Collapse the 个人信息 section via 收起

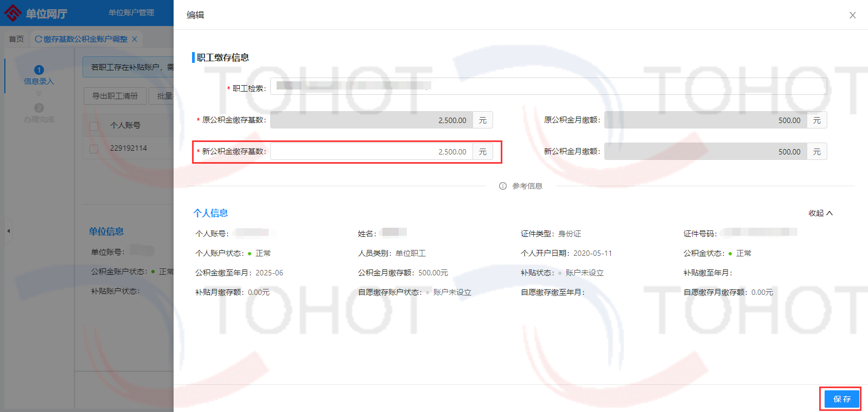click(820, 213)
